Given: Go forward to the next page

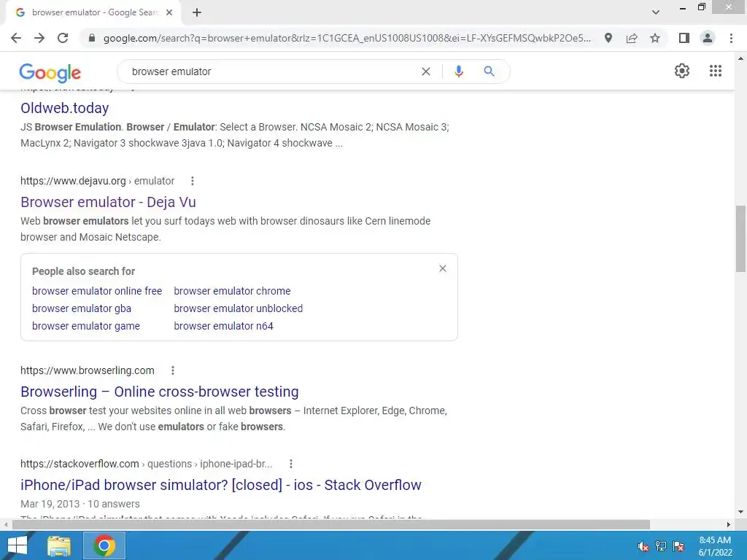Looking at the screenshot, I should click(39, 38).
